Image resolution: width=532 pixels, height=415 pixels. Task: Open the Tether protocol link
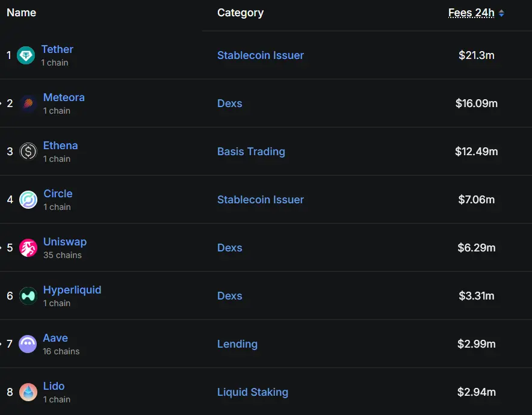[x=57, y=49]
